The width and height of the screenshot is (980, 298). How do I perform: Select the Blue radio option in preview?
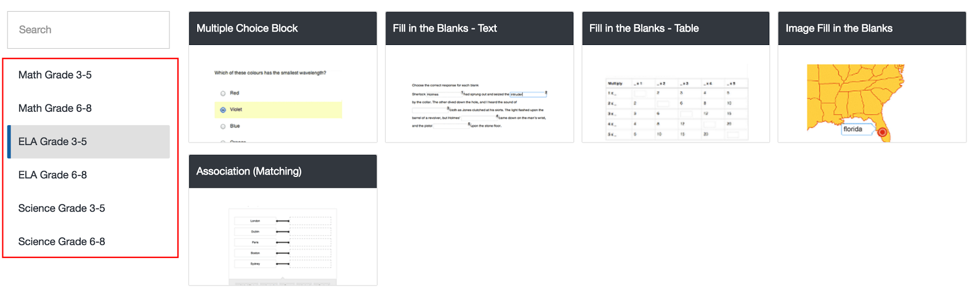[223, 126]
